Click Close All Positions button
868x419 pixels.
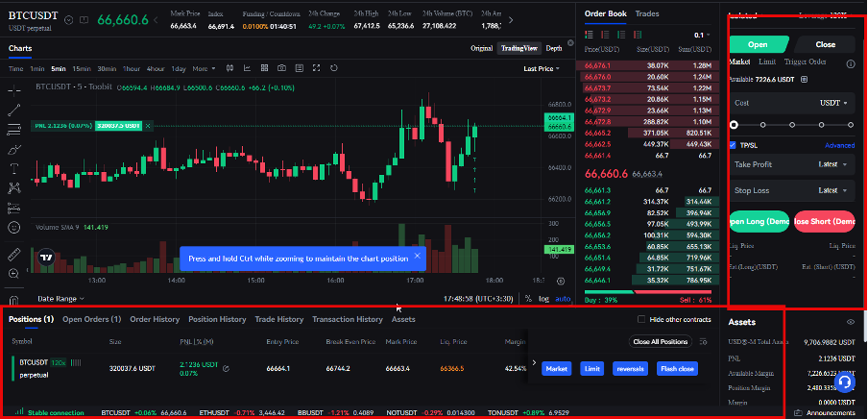tap(661, 342)
